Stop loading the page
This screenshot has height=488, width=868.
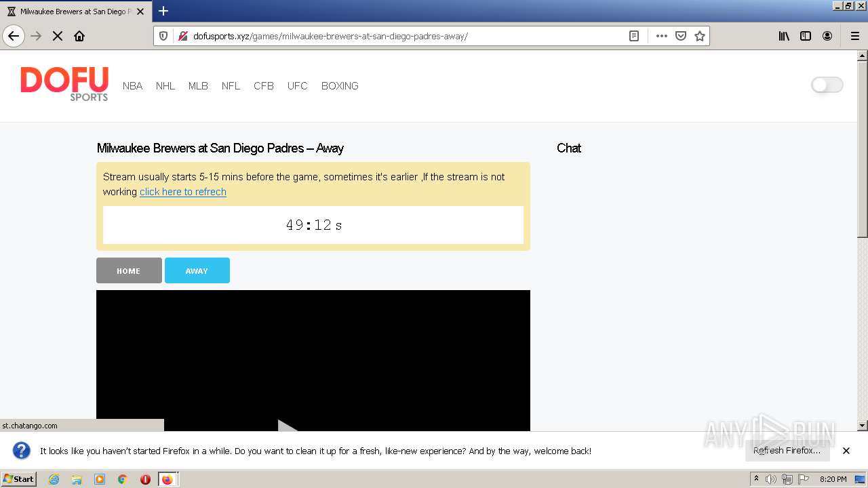tap(58, 36)
